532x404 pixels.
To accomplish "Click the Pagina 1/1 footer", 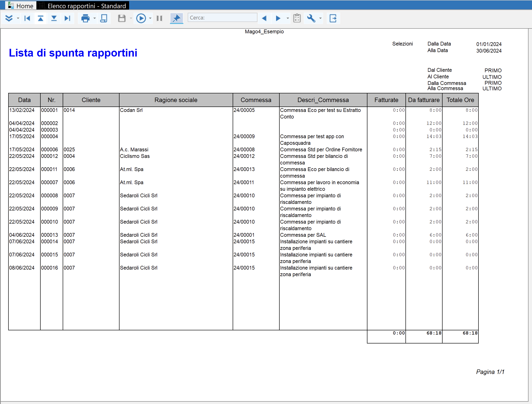I will (x=490, y=372).
